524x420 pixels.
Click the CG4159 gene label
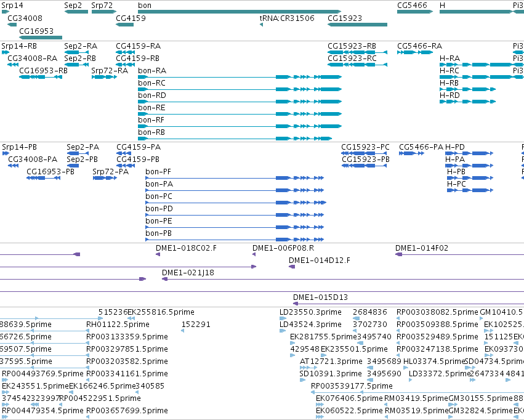131,18
